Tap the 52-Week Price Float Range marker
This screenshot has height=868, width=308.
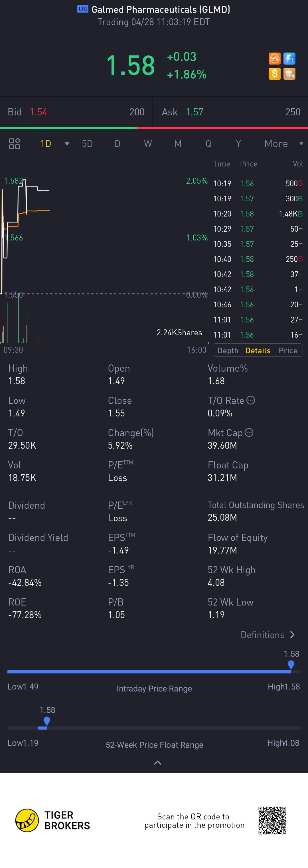click(47, 721)
